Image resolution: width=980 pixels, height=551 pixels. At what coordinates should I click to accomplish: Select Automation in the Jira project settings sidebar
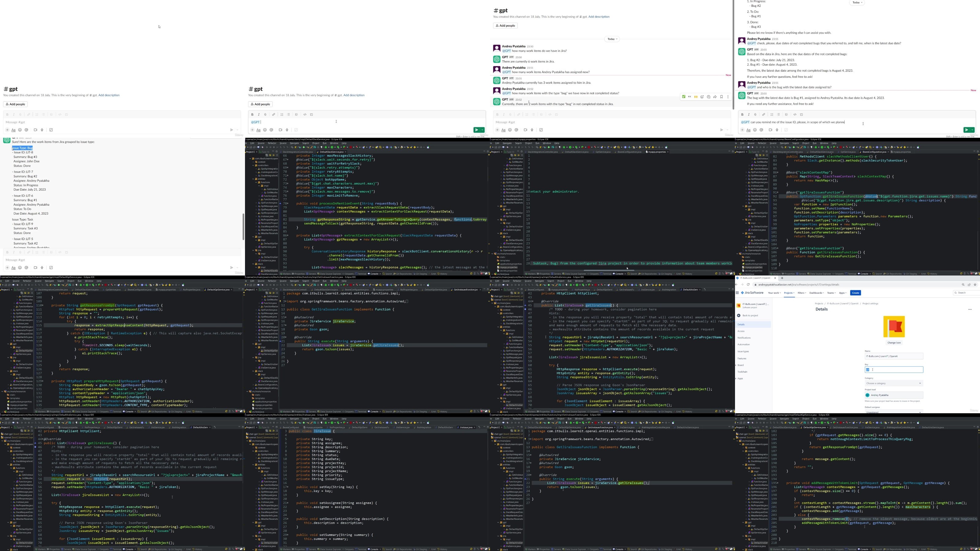(743, 344)
